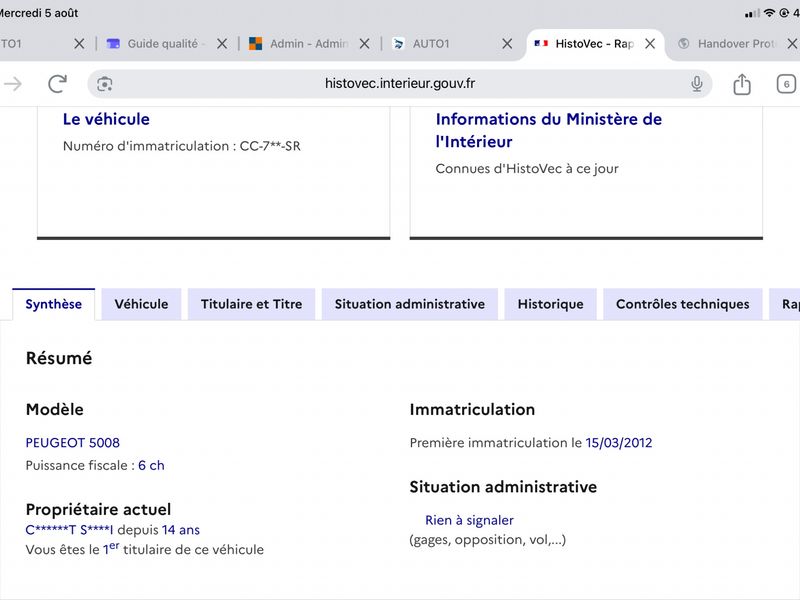Click the Guide qualité tab favicon
Viewport: 800px width, 600px height.
pos(113,44)
